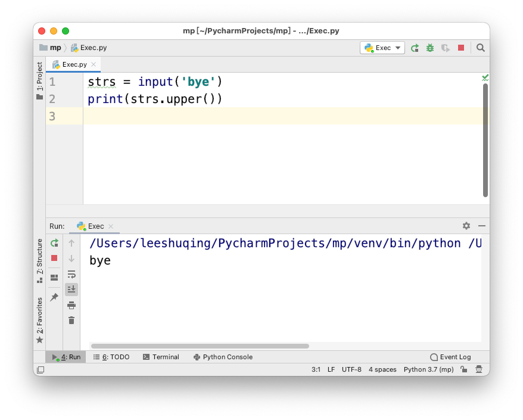Stop the running process in top toolbar
The height and width of the screenshot is (420, 523).
[x=461, y=48]
